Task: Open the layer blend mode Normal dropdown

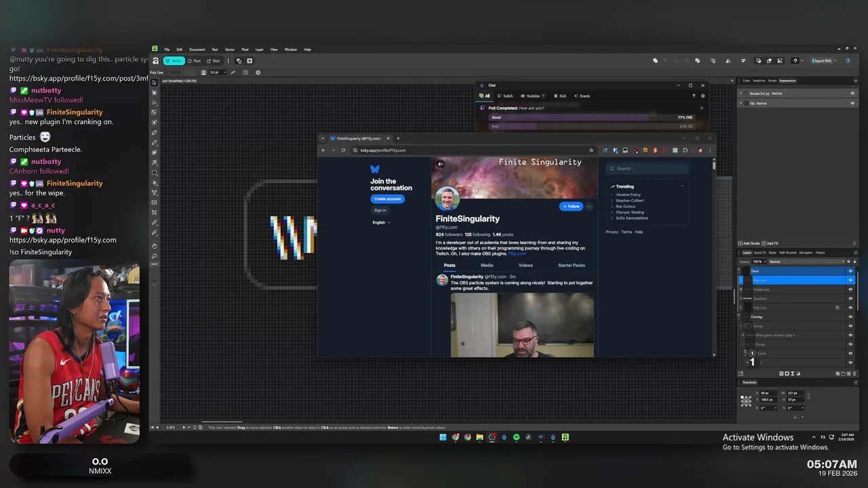Action: coord(807,262)
